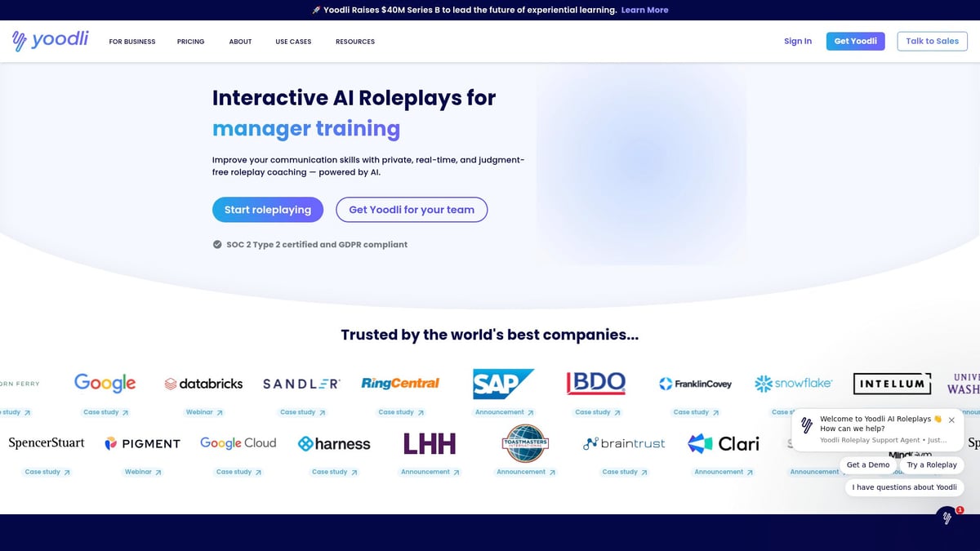Open the floating Yoodli chat bubble
Image resolution: width=980 pixels, height=551 pixels.
tap(946, 518)
